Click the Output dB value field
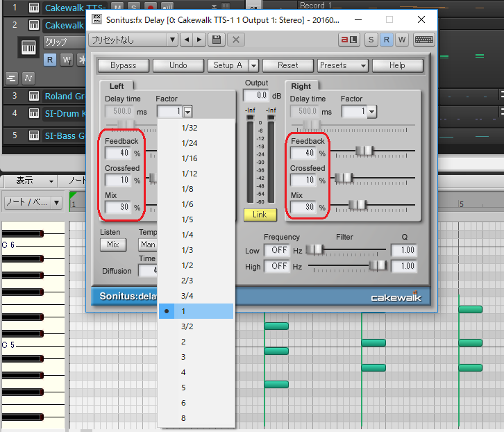This screenshot has height=432, width=504. click(256, 96)
